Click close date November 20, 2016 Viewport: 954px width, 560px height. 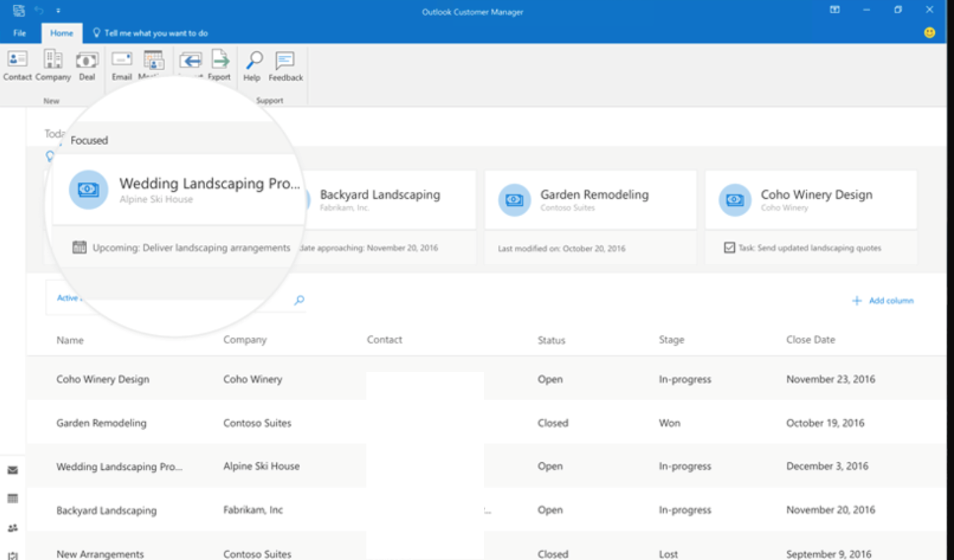tap(831, 509)
